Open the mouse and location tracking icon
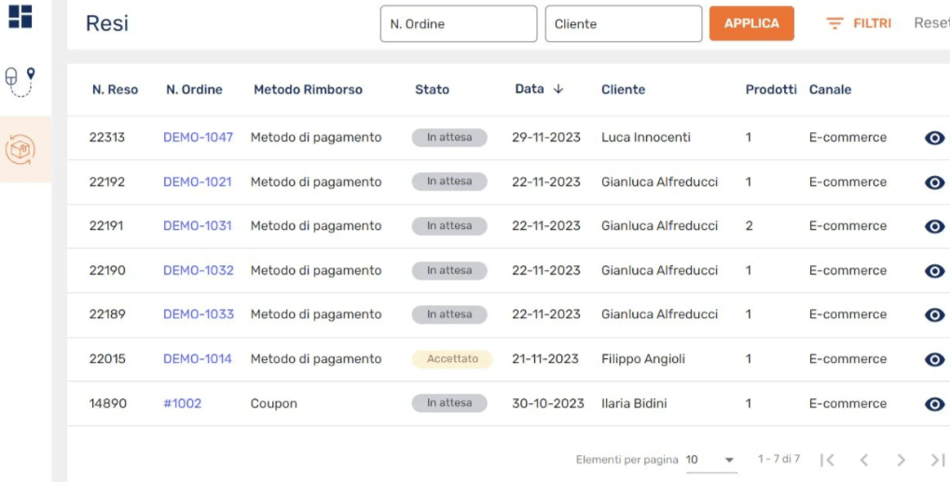This screenshot has width=950, height=482. [20, 80]
